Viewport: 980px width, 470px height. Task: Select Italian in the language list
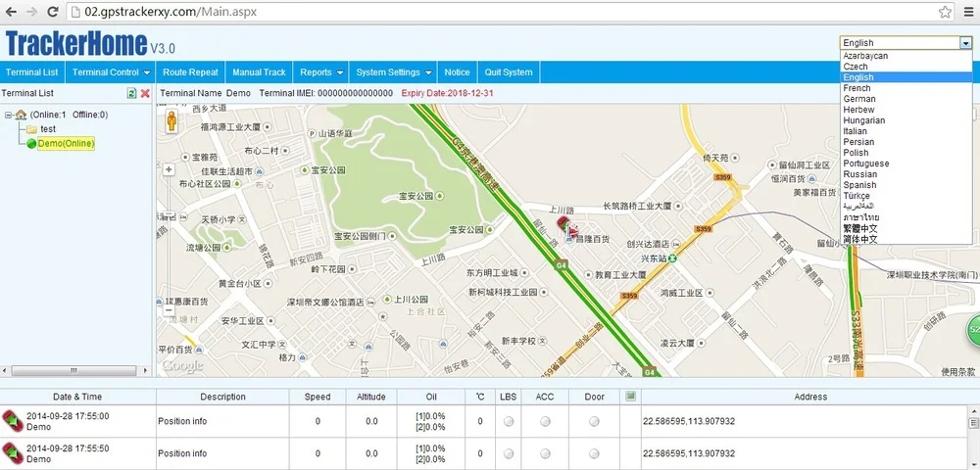(x=906, y=131)
